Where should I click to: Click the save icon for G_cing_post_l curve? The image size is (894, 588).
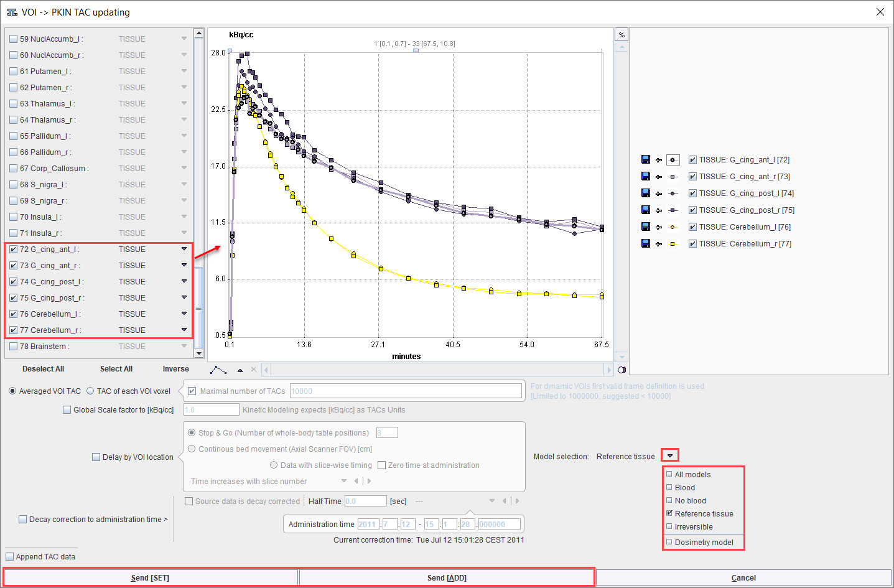pyautogui.click(x=645, y=194)
